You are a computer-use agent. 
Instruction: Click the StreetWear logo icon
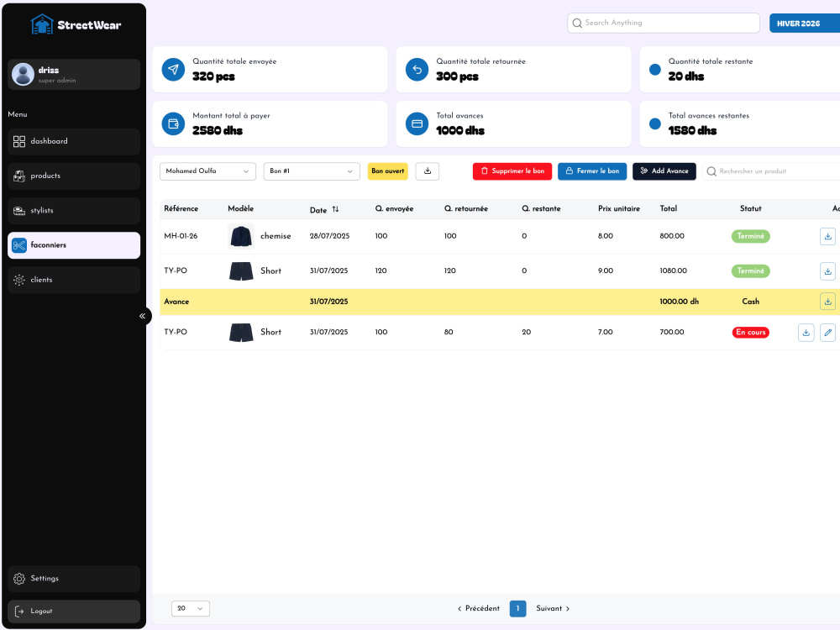click(x=42, y=24)
